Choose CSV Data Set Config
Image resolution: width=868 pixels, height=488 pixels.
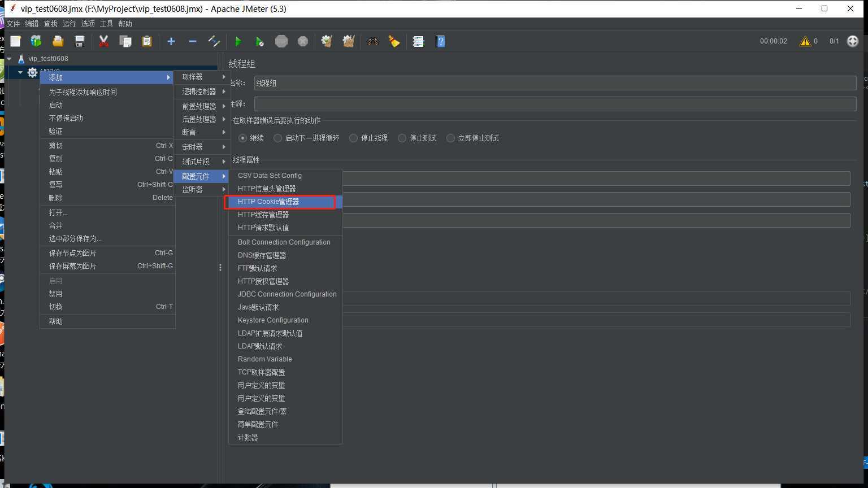coord(285,176)
